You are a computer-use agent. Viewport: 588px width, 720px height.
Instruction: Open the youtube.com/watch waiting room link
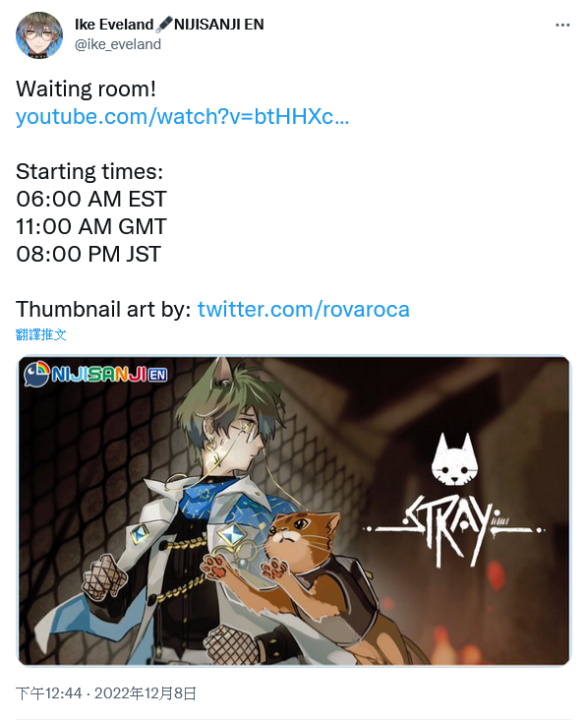click(x=182, y=116)
